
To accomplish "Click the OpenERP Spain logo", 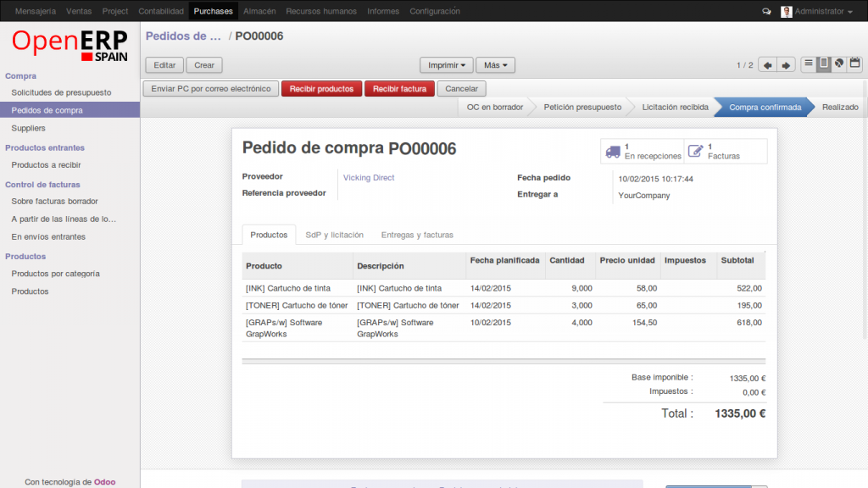I will pos(70,45).
